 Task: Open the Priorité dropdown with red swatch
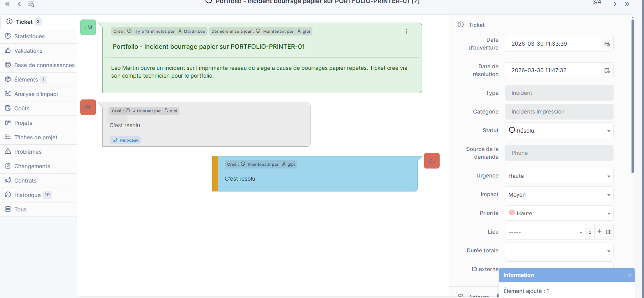coord(559,213)
